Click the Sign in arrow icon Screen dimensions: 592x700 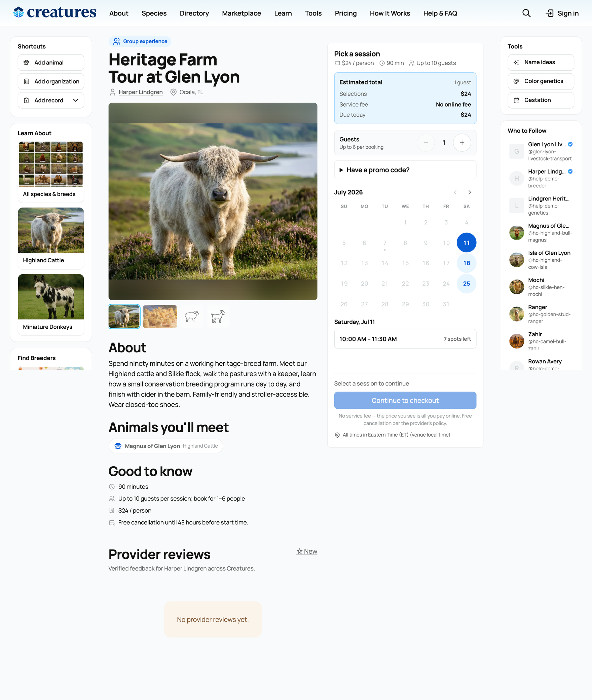click(549, 13)
